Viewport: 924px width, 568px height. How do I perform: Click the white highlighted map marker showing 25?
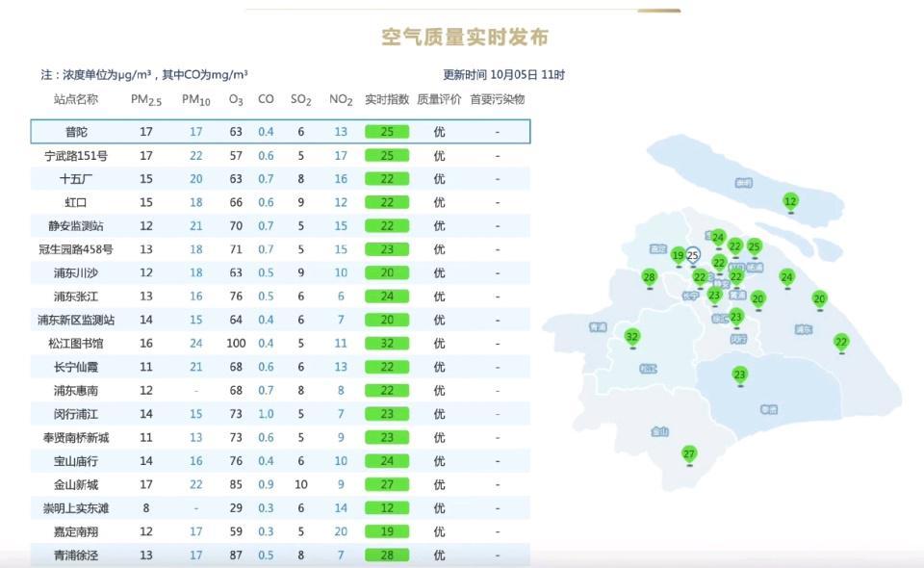693,255
